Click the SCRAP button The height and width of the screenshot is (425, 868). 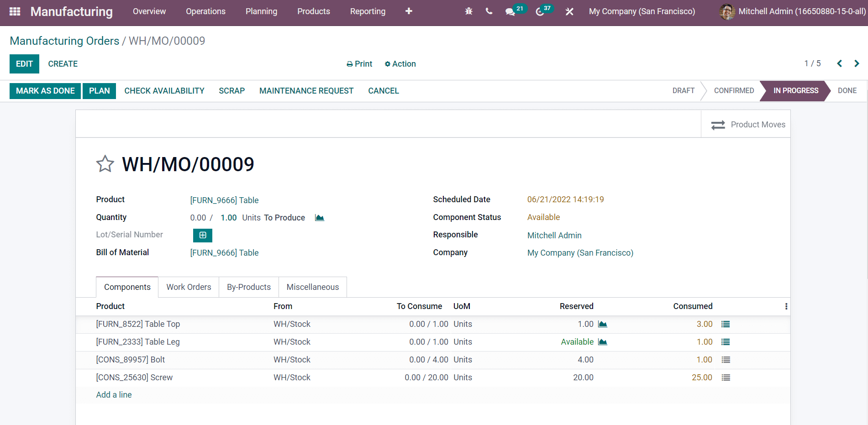pos(232,91)
